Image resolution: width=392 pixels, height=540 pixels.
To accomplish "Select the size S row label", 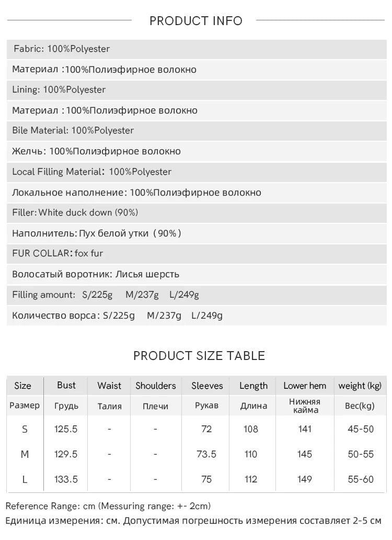I will (x=25, y=429).
